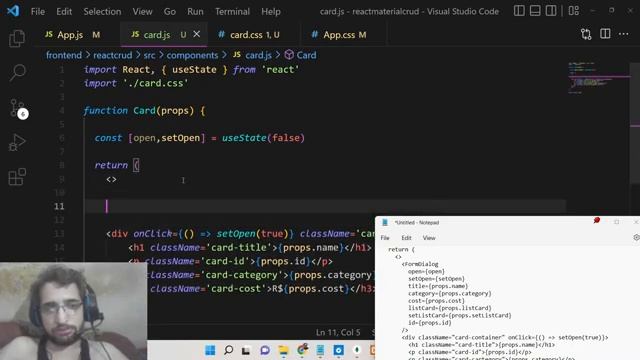Open the Extensions view
The height and width of the screenshot is (360, 640).
click(17, 177)
